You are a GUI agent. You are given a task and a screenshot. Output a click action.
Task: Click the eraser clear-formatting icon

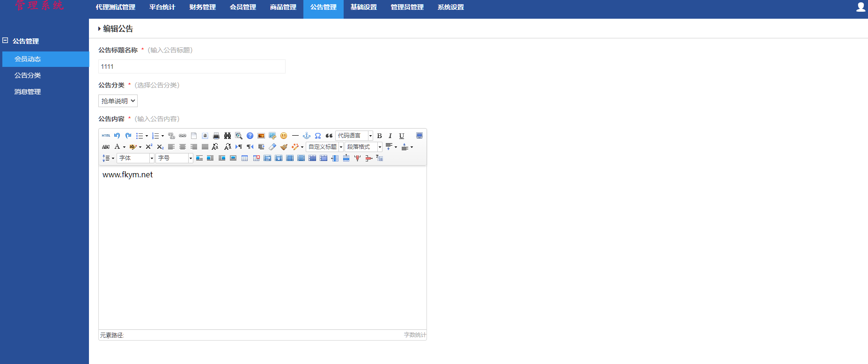(272, 147)
